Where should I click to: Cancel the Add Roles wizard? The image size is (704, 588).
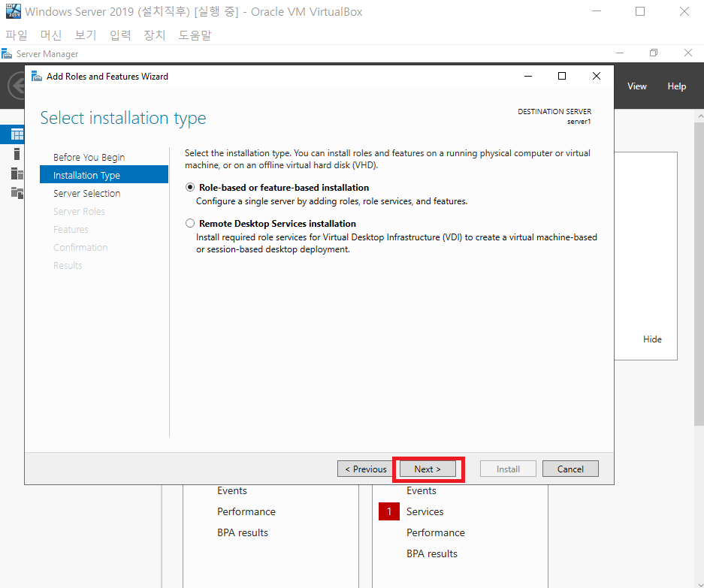click(x=570, y=469)
